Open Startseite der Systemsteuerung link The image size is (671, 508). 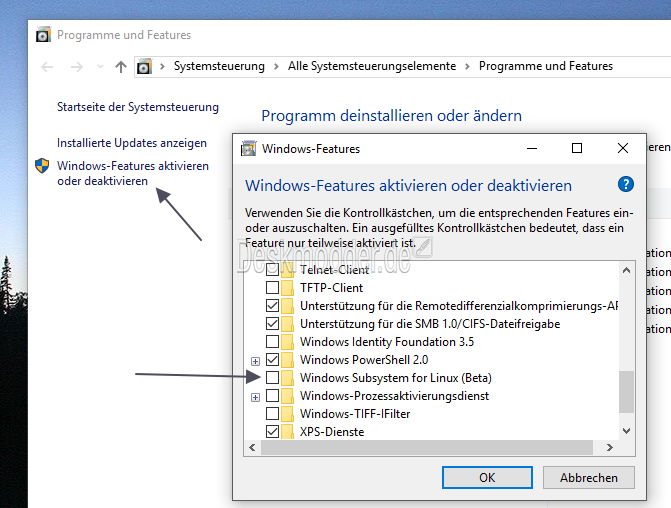[x=138, y=107]
